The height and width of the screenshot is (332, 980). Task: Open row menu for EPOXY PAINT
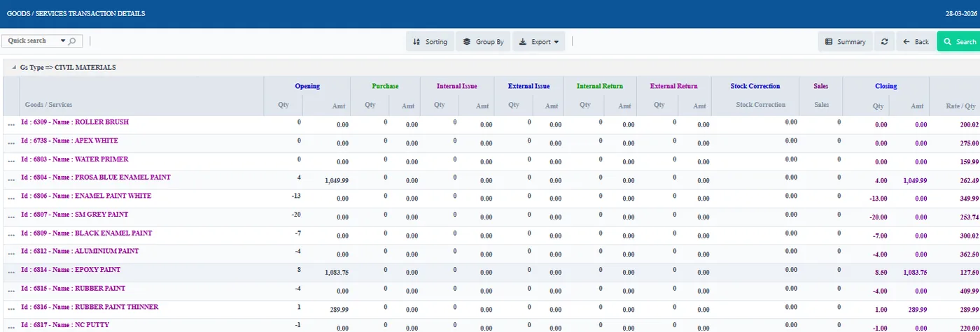pyautogui.click(x=10, y=272)
